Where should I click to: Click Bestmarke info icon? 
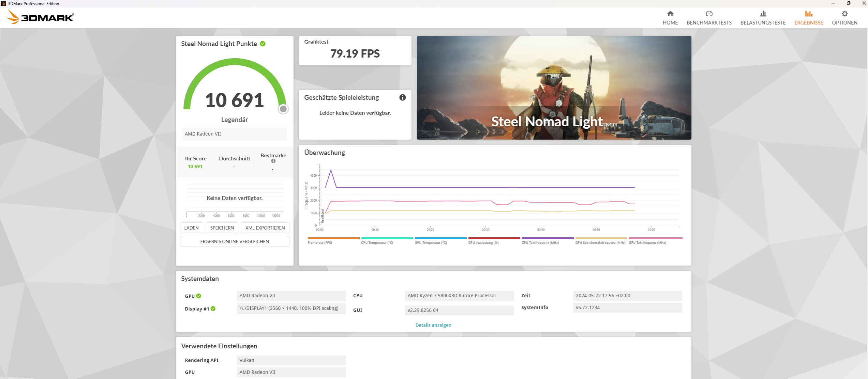[x=273, y=161]
